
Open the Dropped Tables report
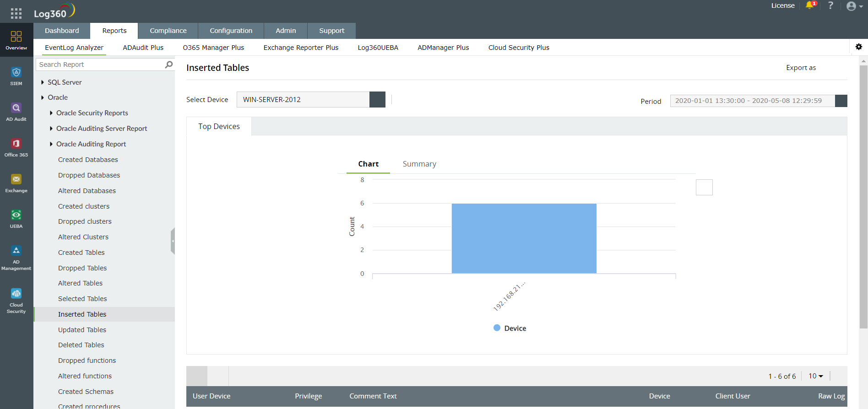click(x=82, y=268)
